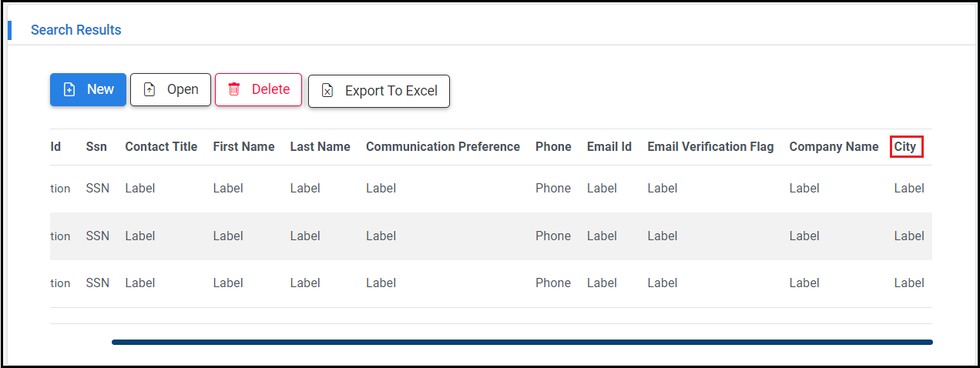Click the horizontal scrollbar under the table

click(522, 342)
